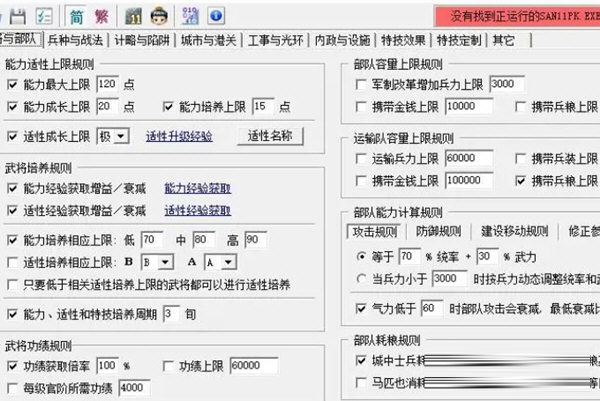Click the 高 limit field showing 90

tap(256, 240)
